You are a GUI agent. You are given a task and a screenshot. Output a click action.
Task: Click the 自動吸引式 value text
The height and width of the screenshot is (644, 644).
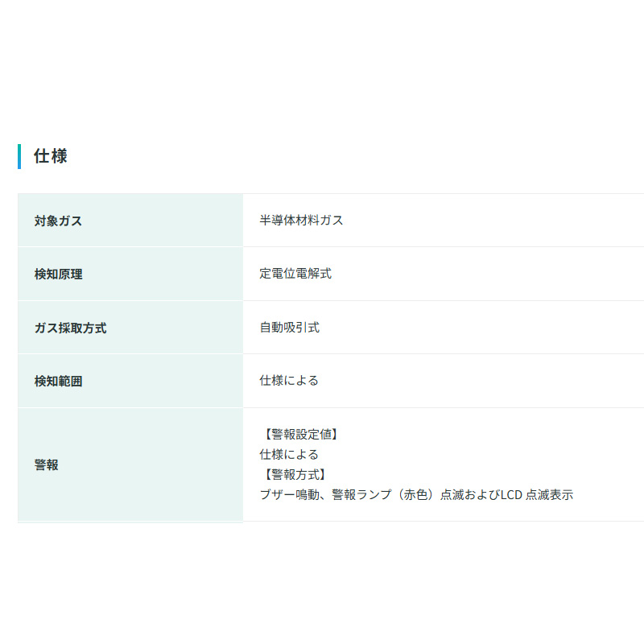[x=289, y=328]
